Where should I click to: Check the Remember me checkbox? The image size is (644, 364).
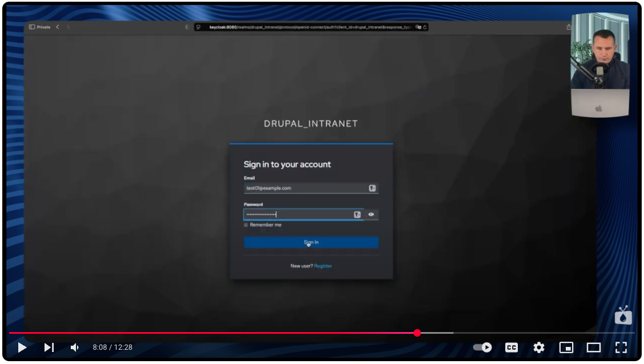[x=246, y=225]
